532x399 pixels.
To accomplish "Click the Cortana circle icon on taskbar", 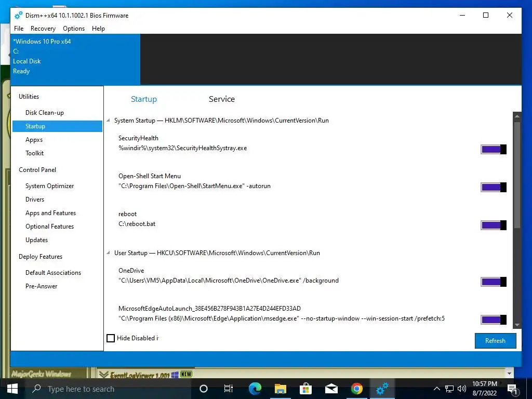I will 203,389.
